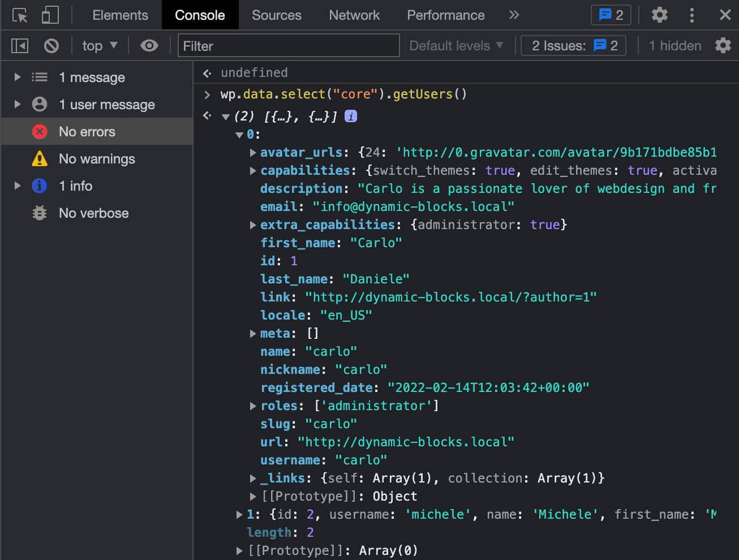
Task: Expand the second user entry for michele
Action: pos(239,514)
